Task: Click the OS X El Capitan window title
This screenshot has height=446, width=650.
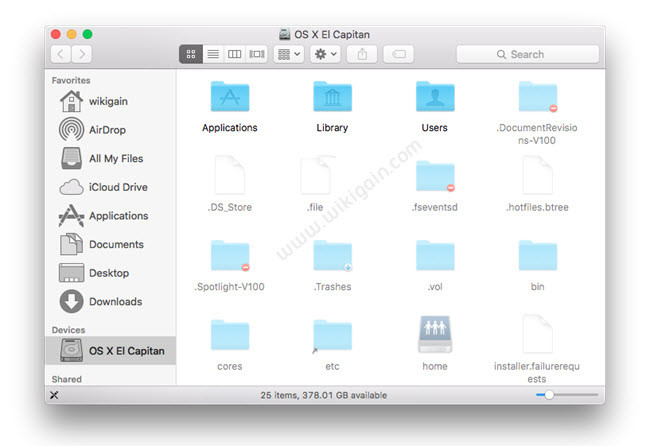Action: click(x=332, y=34)
